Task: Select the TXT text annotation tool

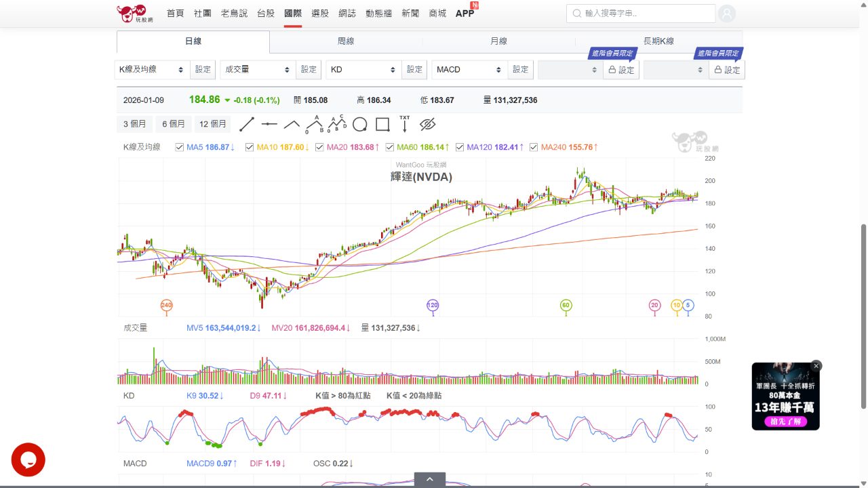Action: tap(404, 124)
